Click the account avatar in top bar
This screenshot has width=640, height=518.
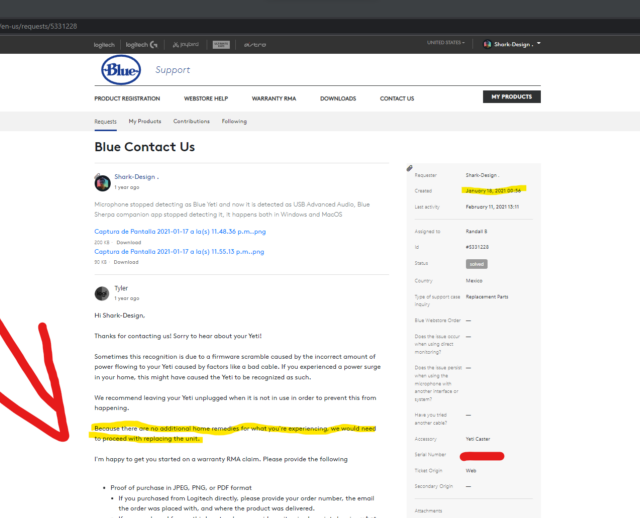click(x=487, y=44)
